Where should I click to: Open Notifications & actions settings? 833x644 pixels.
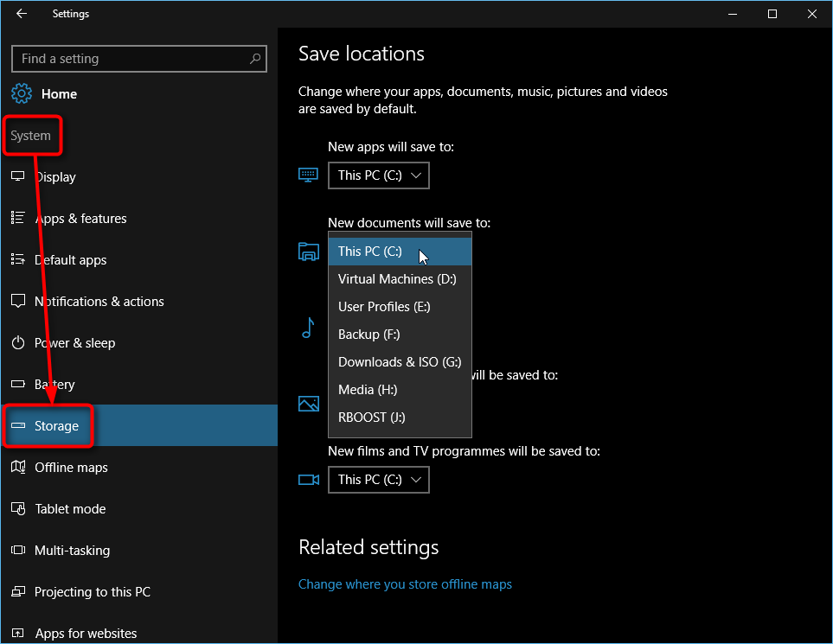[139, 301]
